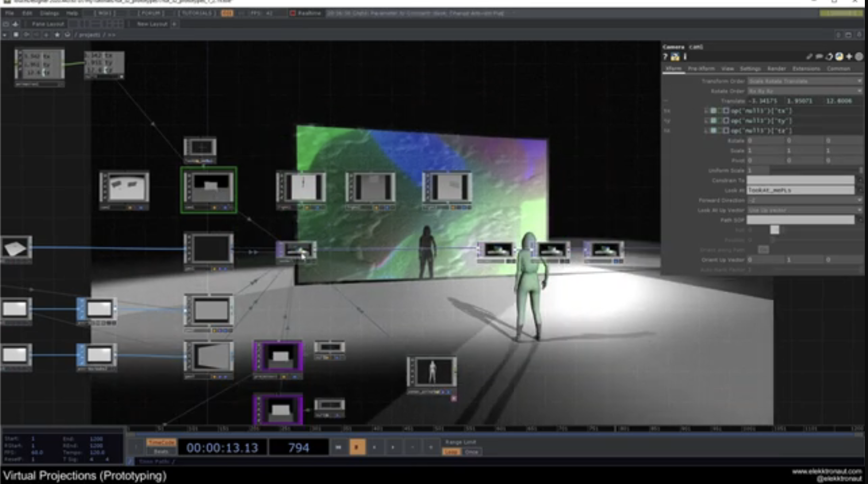Select the purple-outlined projector node above the bottom one
The width and height of the screenshot is (868, 484).
pos(278,359)
